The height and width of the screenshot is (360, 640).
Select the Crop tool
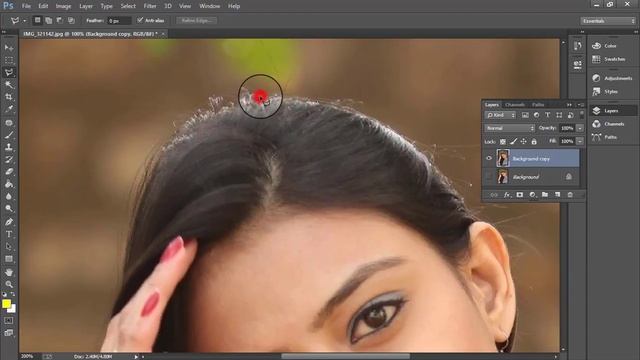tap(9, 97)
